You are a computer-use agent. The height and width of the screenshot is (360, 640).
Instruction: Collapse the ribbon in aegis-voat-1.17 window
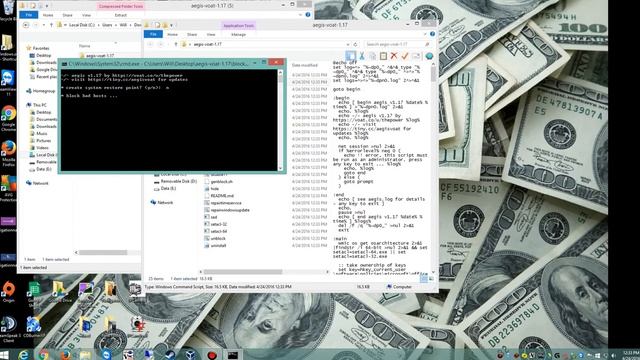425,34
